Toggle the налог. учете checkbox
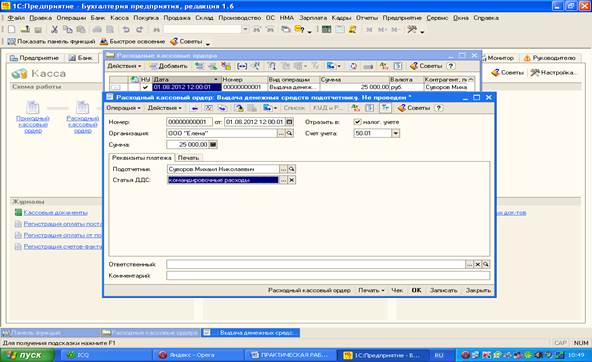This screenshot has height=362, width=592. pos(357,122)
